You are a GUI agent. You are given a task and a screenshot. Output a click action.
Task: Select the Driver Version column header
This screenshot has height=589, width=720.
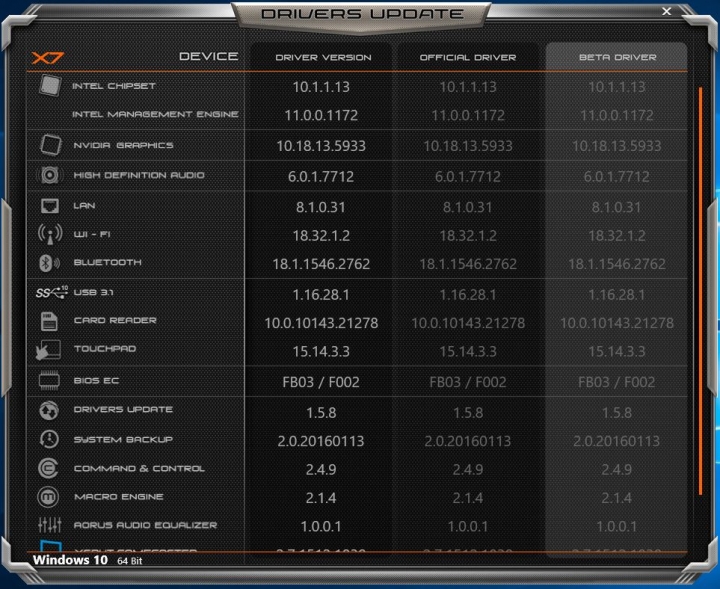click(323, 57)
